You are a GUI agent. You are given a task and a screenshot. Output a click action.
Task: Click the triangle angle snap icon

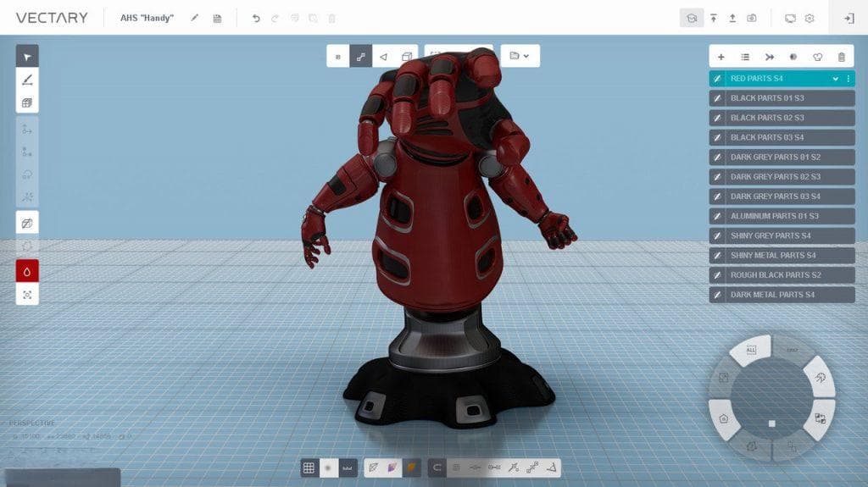[551, 468]
